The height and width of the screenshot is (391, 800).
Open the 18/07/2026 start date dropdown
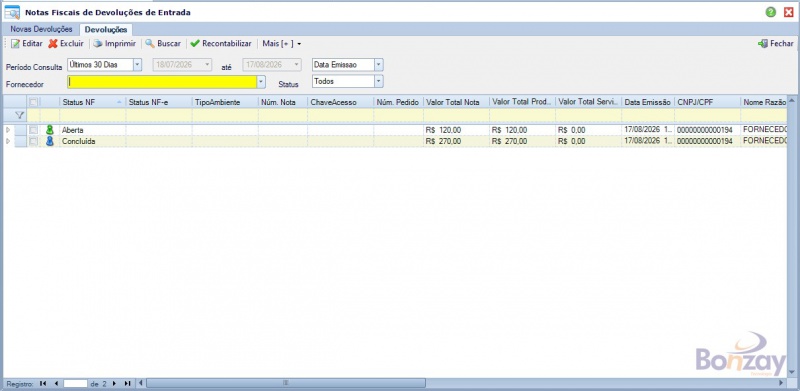(207, 65)
